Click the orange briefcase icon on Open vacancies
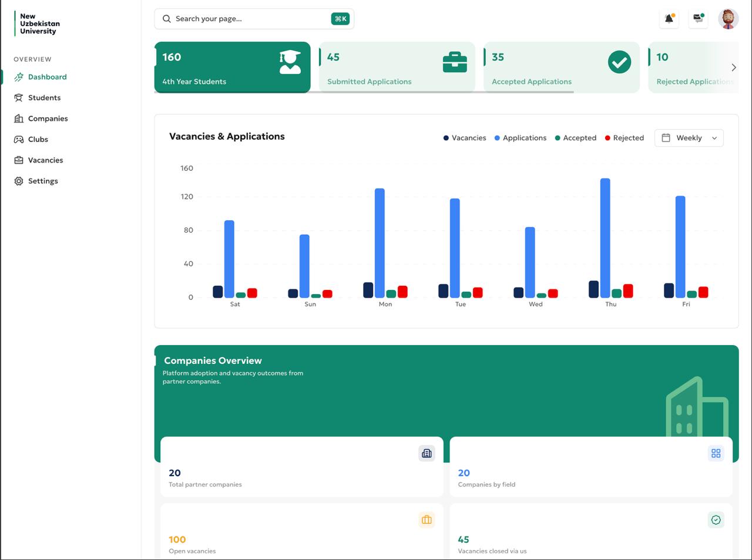Screen dimensions: 752x560 [427, 519]
